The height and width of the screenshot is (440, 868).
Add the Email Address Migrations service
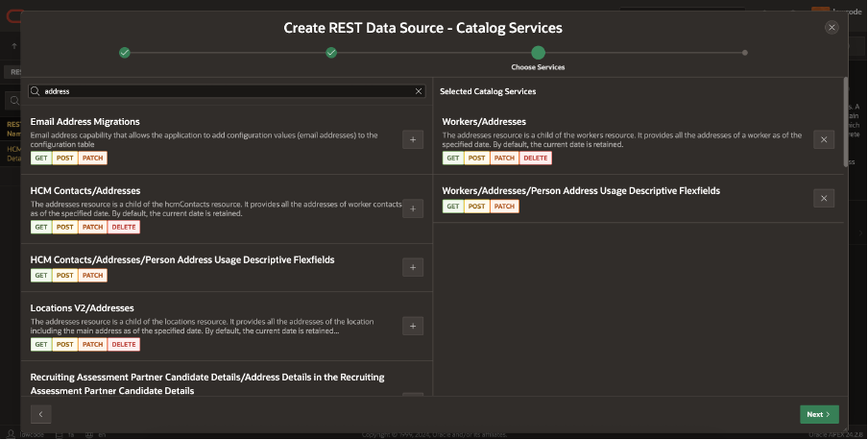(412, 140)
